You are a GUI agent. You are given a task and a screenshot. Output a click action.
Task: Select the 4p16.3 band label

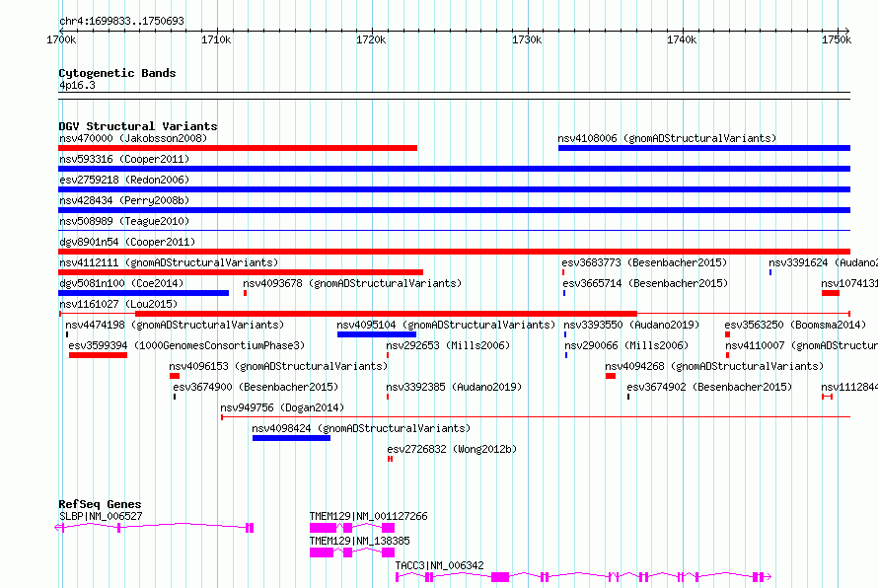(77, 85)
